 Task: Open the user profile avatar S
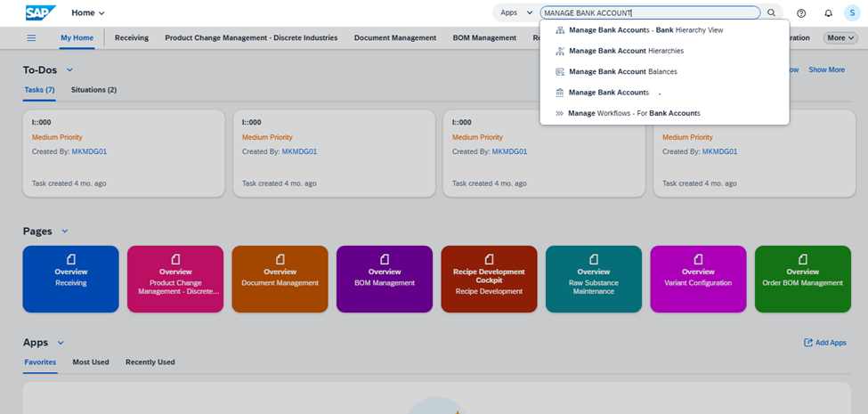click(x=852, y=13)
